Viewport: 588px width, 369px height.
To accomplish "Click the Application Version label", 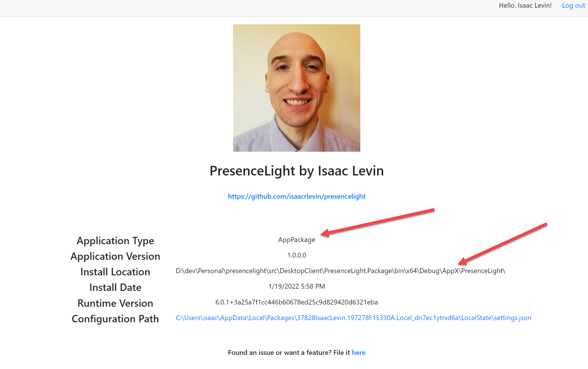I will [115, 256].
